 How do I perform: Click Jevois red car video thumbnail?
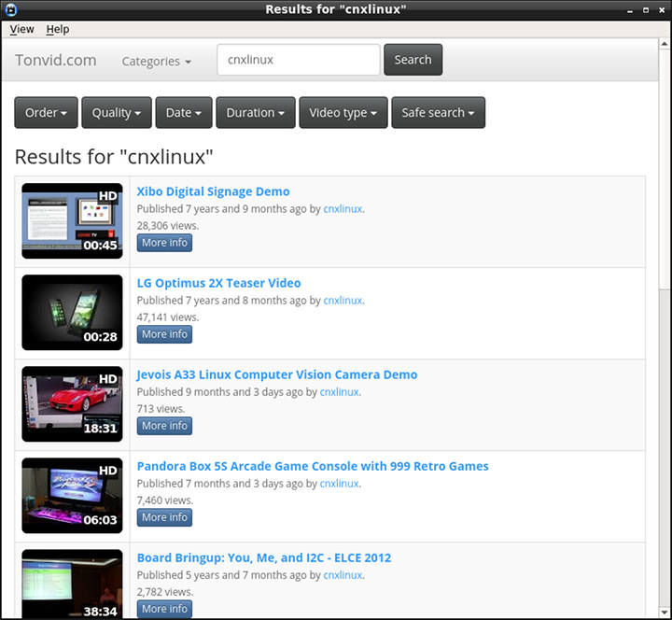[x=72, y=404]
